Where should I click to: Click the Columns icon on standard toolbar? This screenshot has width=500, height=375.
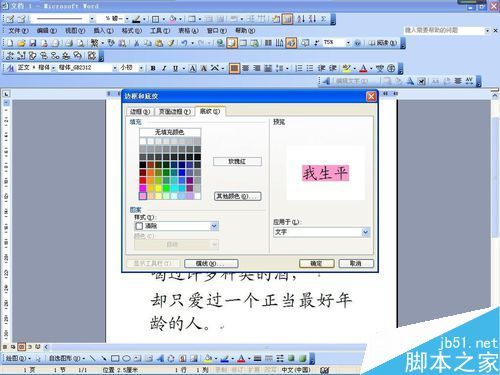click(x=268, y=43)
